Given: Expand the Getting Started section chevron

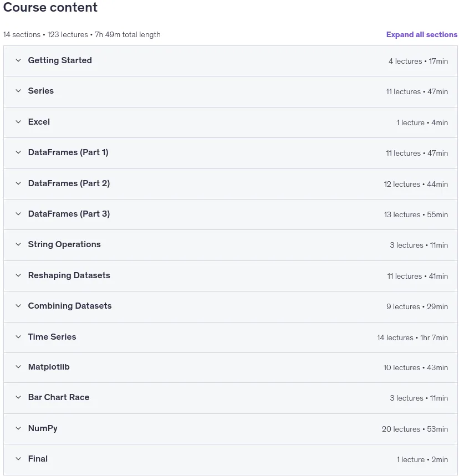Looking at the screenshot, I should (18, 60).
